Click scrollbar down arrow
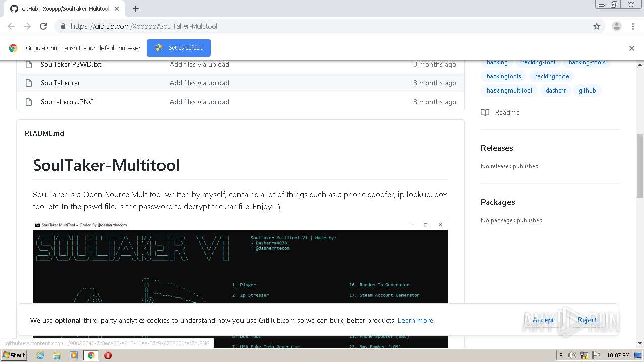 (x=640, y=344)
